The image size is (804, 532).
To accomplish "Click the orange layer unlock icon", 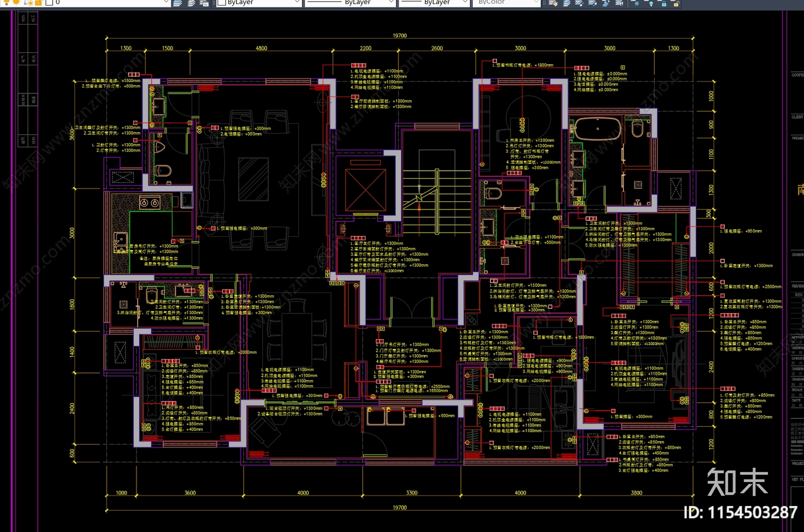I will (676, 3).
